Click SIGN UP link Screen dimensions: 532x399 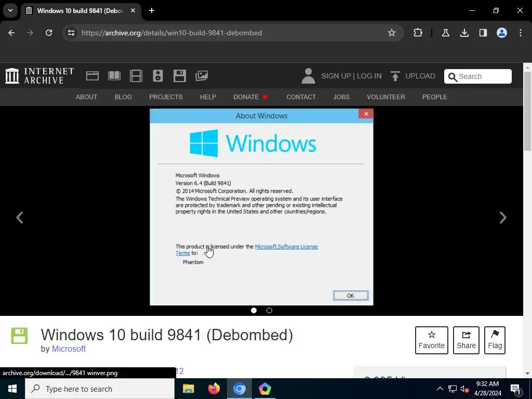336,76
